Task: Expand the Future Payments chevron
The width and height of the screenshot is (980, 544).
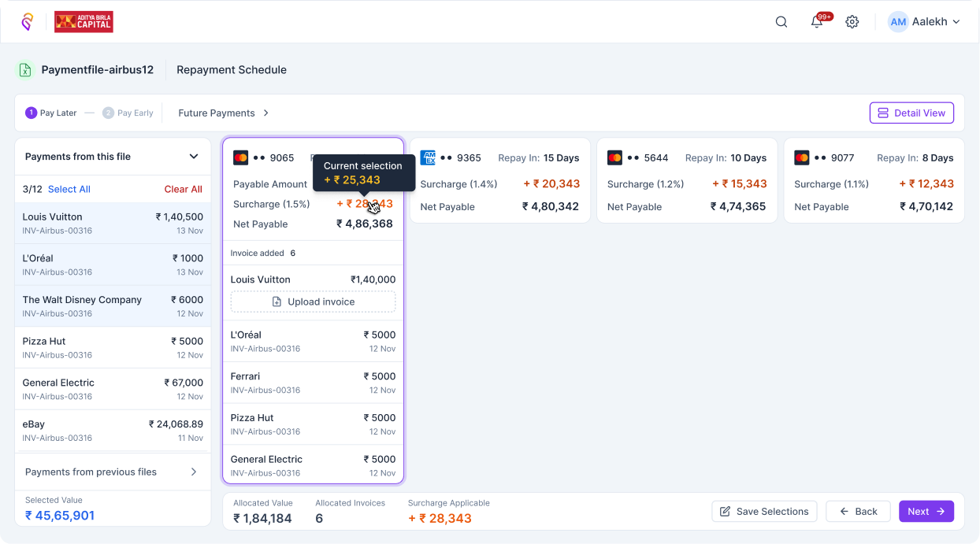Action: [x=266, y=113]
